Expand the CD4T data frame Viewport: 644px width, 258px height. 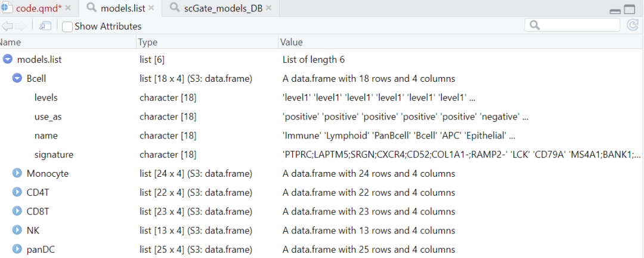tap(17, 193)
